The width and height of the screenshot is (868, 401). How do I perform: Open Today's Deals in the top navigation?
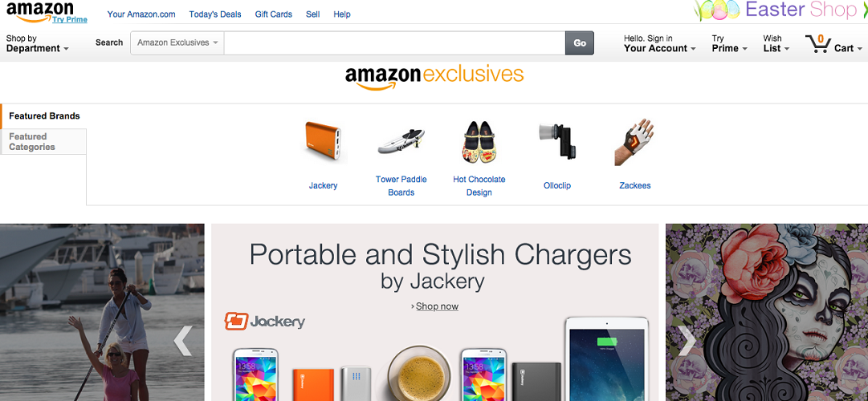[x=214, y=14]
